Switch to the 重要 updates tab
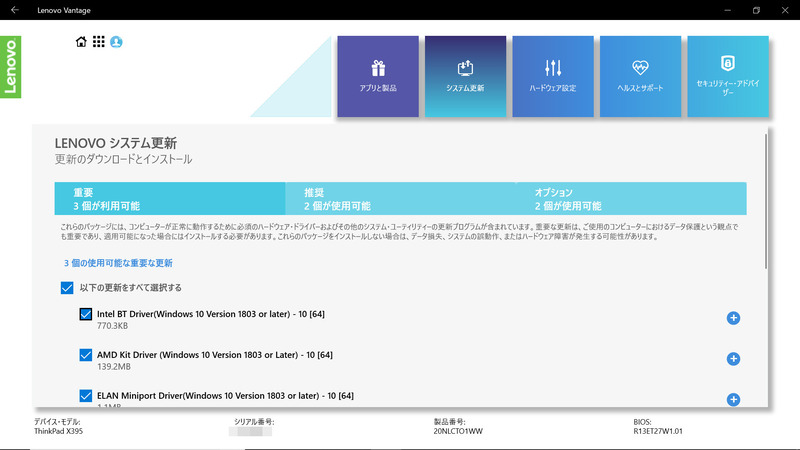Screen dimensions: 800x450 coord(170,198)
